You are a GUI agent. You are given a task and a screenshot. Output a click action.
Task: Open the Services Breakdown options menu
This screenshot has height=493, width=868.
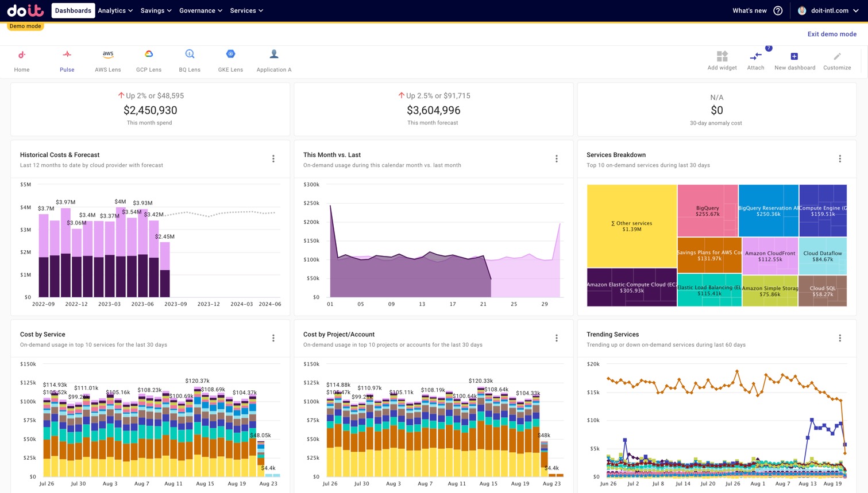coord(840,158)
